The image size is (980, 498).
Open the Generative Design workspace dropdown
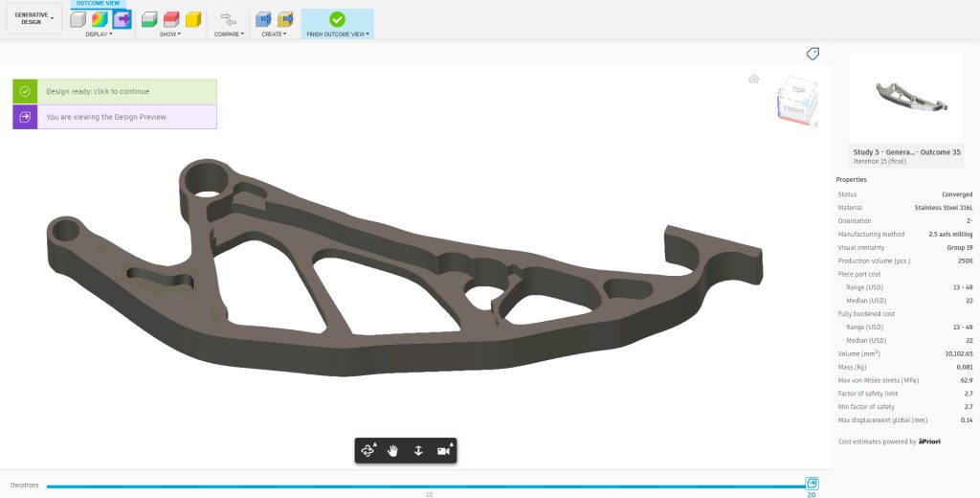click(33, 18)
